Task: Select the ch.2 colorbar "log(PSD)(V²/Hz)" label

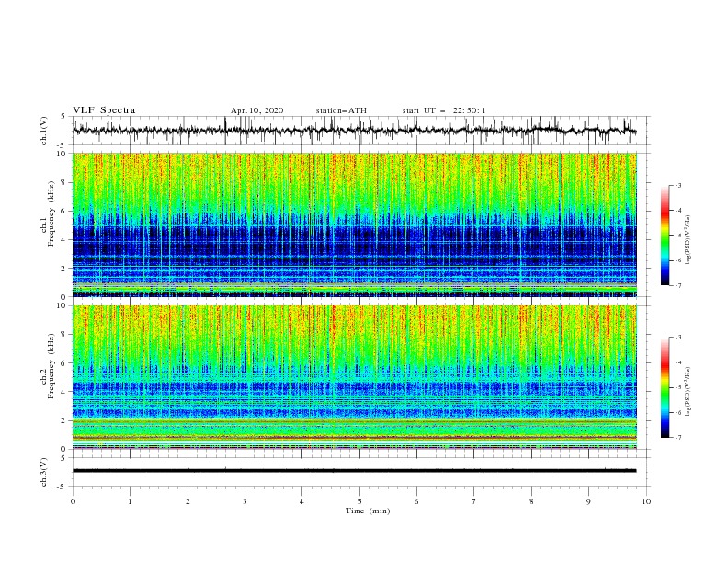Action: pyautogui.click(x=688, y=392)
